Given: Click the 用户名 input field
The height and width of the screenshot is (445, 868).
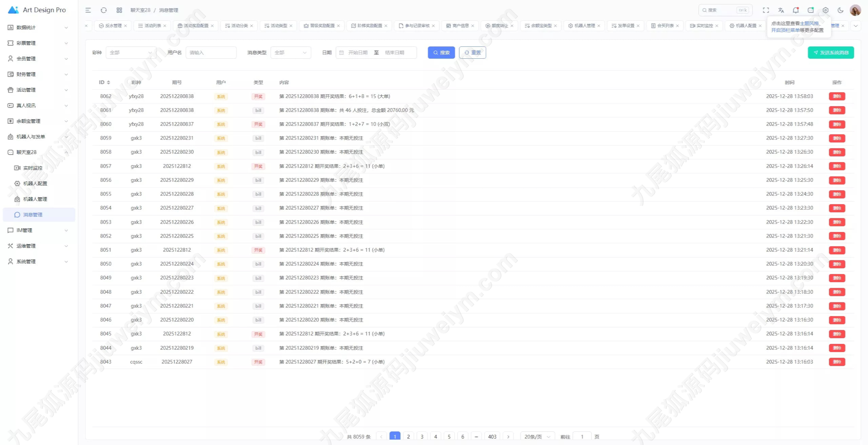Looking at the screenshot, I should click(x=211, y=53).
